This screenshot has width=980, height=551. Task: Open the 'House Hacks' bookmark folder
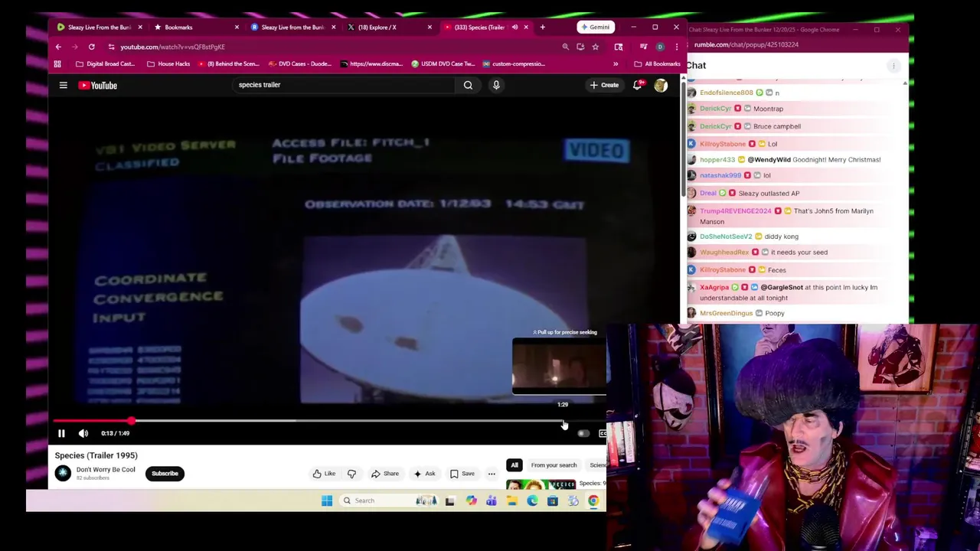tap(168, 64)
